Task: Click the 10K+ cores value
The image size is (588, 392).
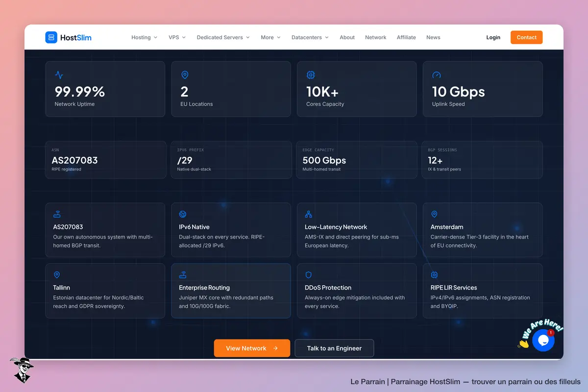Action: pos(322,92)
